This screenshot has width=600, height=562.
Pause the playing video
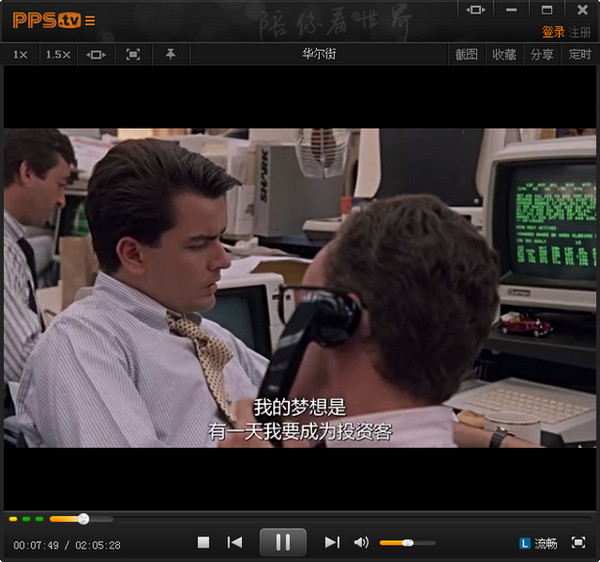tap(283, 542)
